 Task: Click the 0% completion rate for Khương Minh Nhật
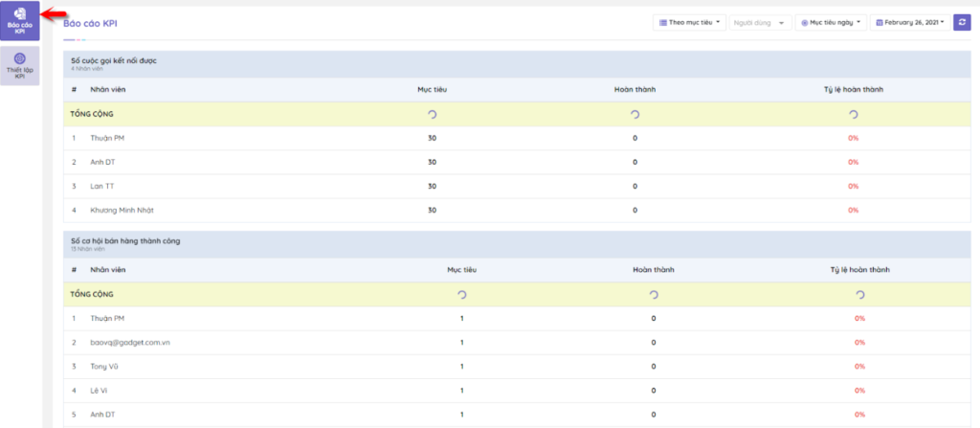[x=853, y=211]
